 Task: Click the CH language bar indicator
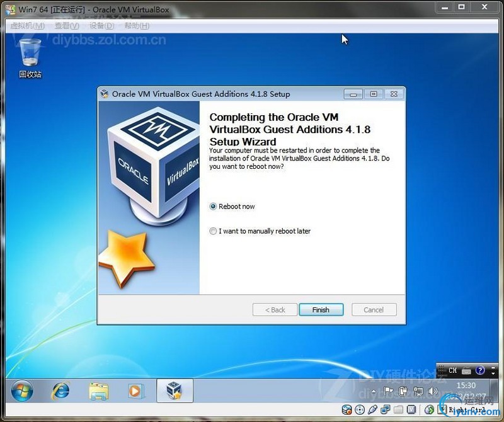point(452,370)
